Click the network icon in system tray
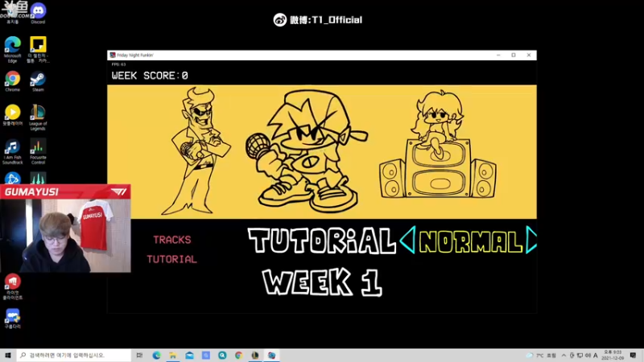The width and height of the screenshot is (644, 362). coord(580,356)
